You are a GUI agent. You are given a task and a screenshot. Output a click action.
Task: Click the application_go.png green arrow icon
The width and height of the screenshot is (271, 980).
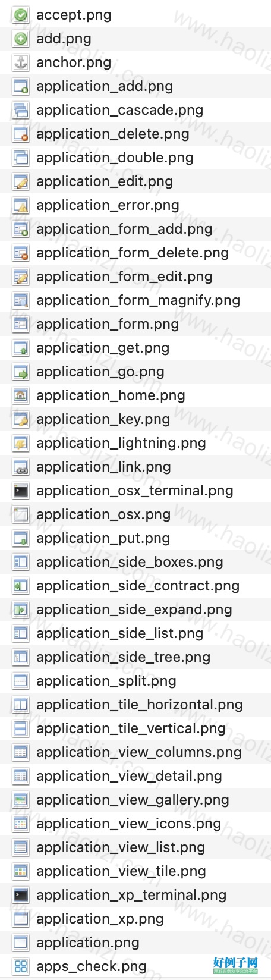(21, 372)
